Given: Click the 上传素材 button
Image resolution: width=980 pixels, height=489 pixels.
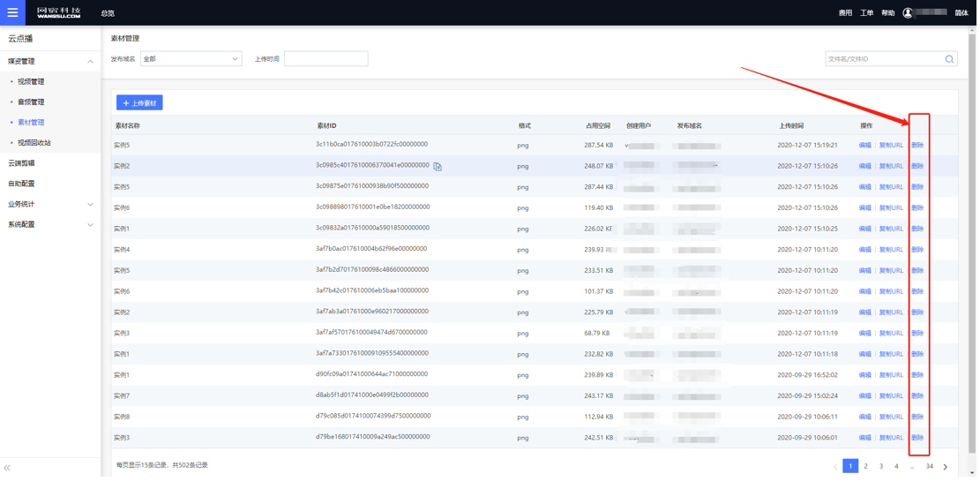Looking at the screenshot, I should pos(139,102).
